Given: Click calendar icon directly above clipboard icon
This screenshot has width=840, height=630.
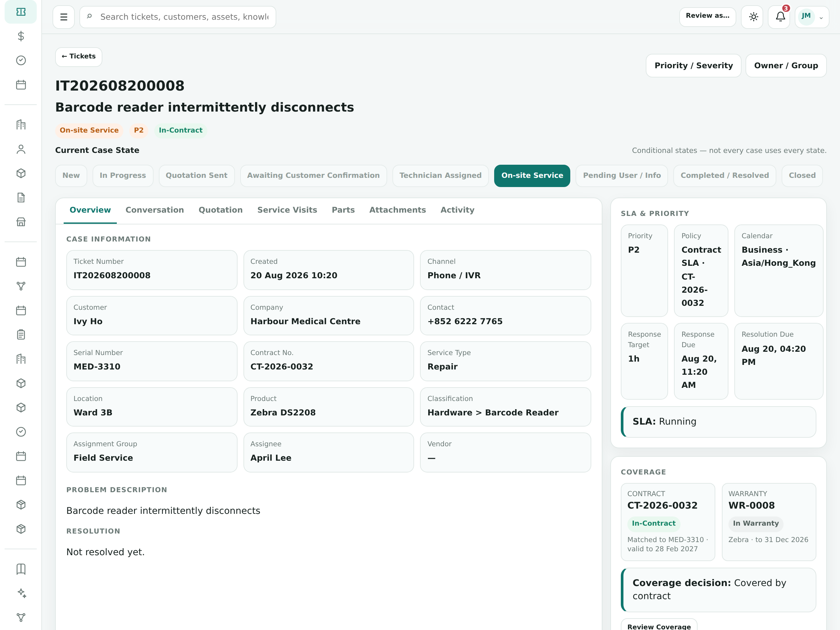Looking at the screenshot, I should 21,311.
